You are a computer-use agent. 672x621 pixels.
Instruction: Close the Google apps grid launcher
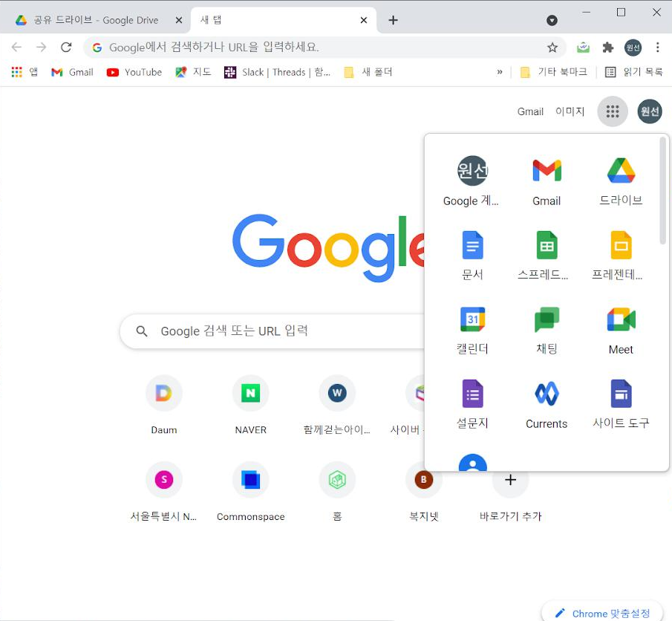point(613,111)
